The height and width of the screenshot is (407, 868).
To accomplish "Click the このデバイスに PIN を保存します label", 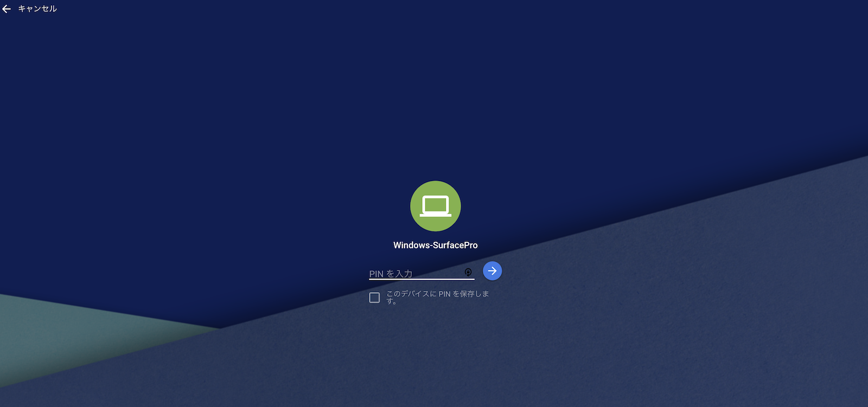I will 437,297.
